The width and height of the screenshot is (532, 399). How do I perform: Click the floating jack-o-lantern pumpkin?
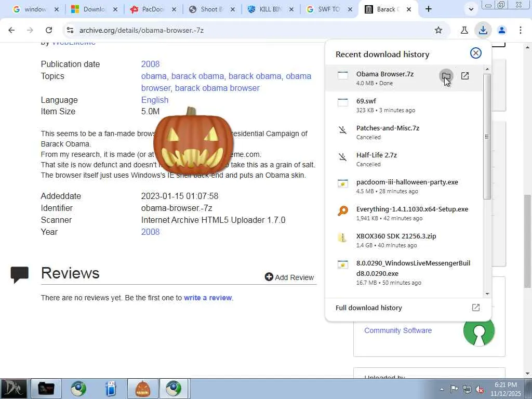click(193, 141)
